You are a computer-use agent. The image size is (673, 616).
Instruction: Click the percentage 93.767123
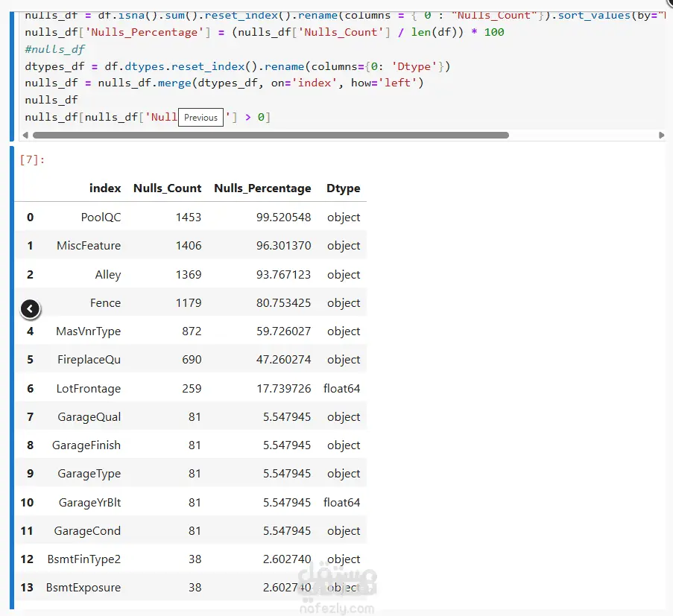click(x=284, y=275)
